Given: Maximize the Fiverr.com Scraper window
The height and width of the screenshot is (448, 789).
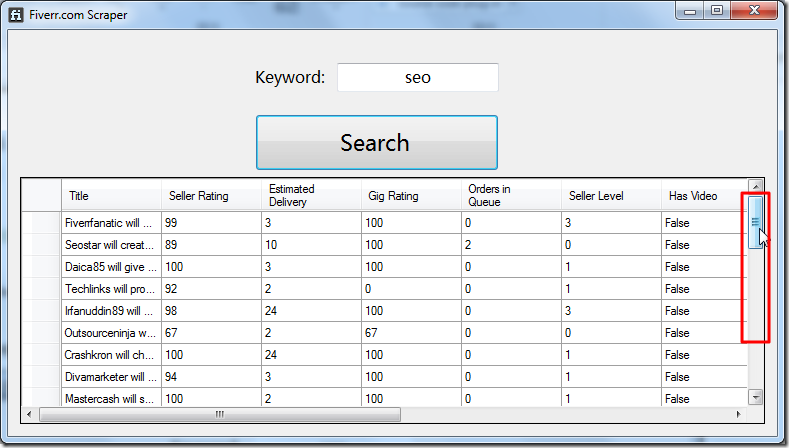Looking at the screenshot, I should pos(717,11).
